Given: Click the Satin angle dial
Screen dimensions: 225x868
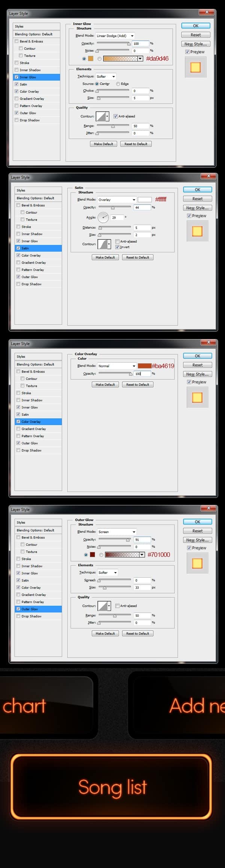Looking at the screenshot, I should 103,217.
